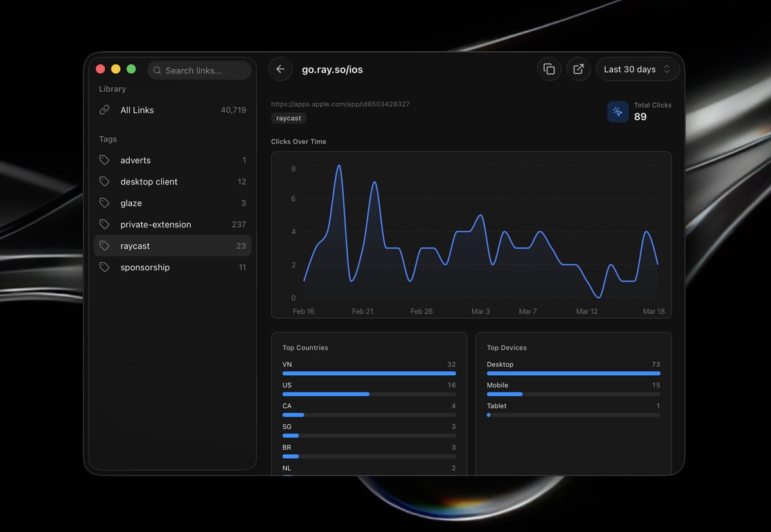The width and height of the screenshot is (771, 532).
Task: Select the glaze tag
Action: pos(173,203)
